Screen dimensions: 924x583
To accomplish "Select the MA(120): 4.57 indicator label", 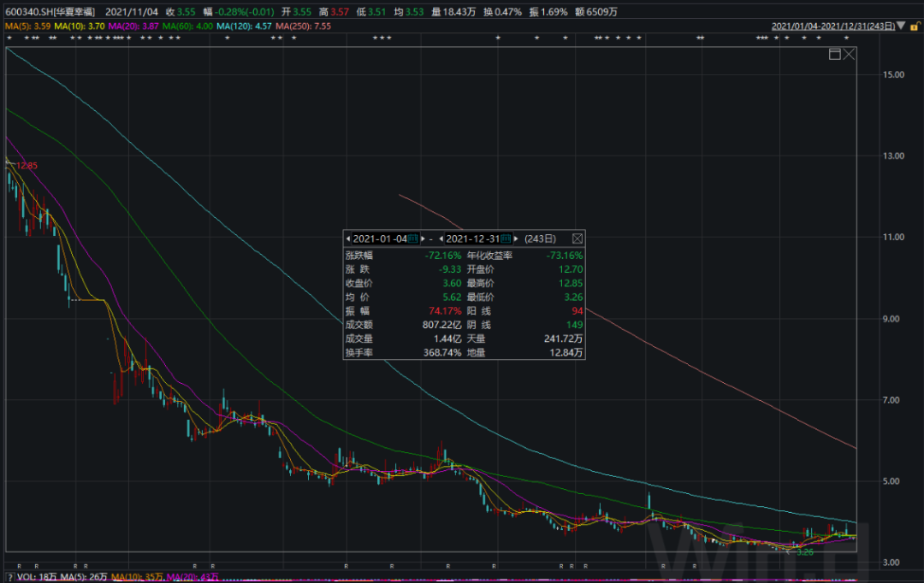I will [245, 26].
